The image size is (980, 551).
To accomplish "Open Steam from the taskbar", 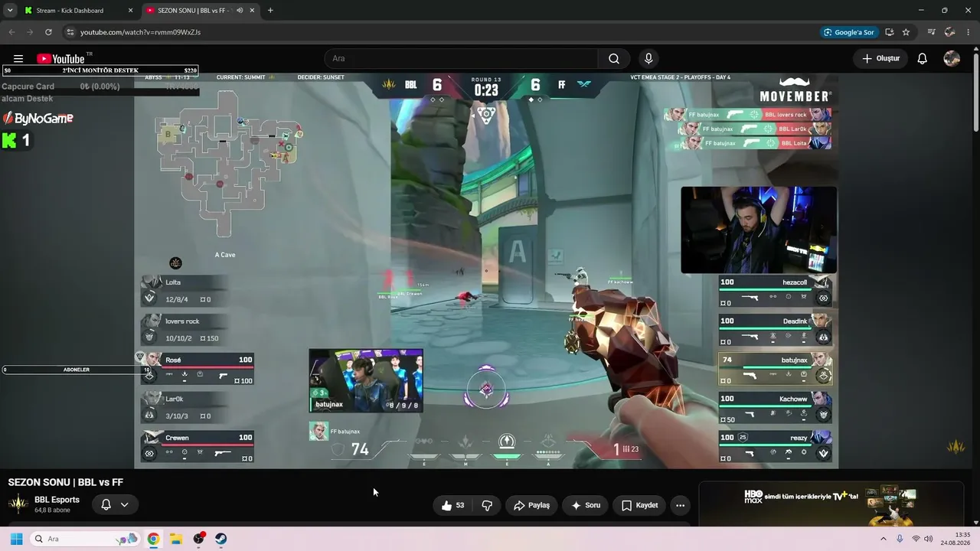I will pyautogui.click(x=220, y=539).
